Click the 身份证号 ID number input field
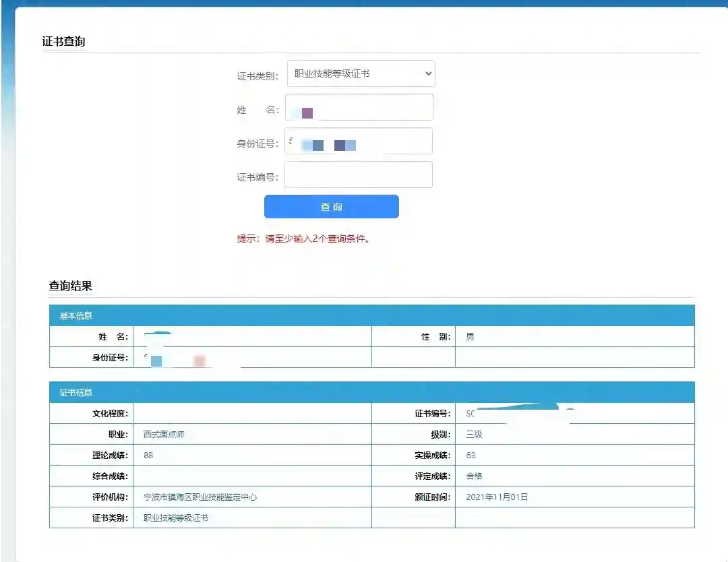The height and width of the screenshot is (562, 728). tap(357, 141)
